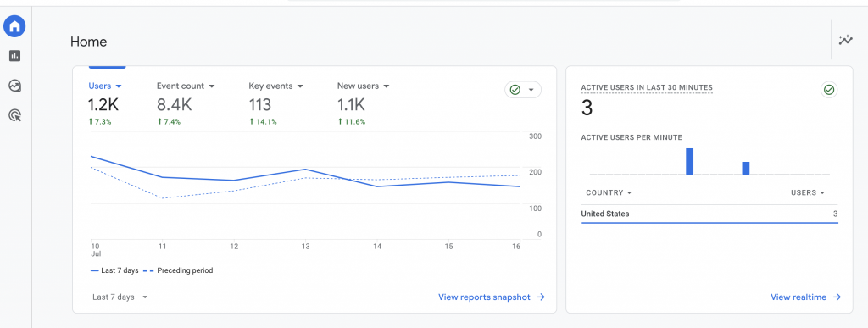Click the Preceding period legend entry
Screen dimensions: 868x328
pos(178,270)
